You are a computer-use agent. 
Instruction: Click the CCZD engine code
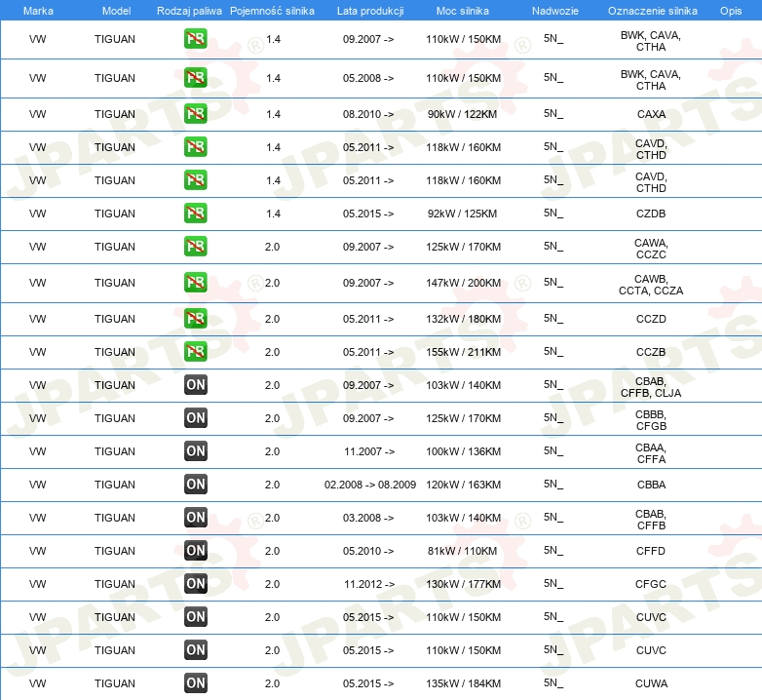click(651, 319)
